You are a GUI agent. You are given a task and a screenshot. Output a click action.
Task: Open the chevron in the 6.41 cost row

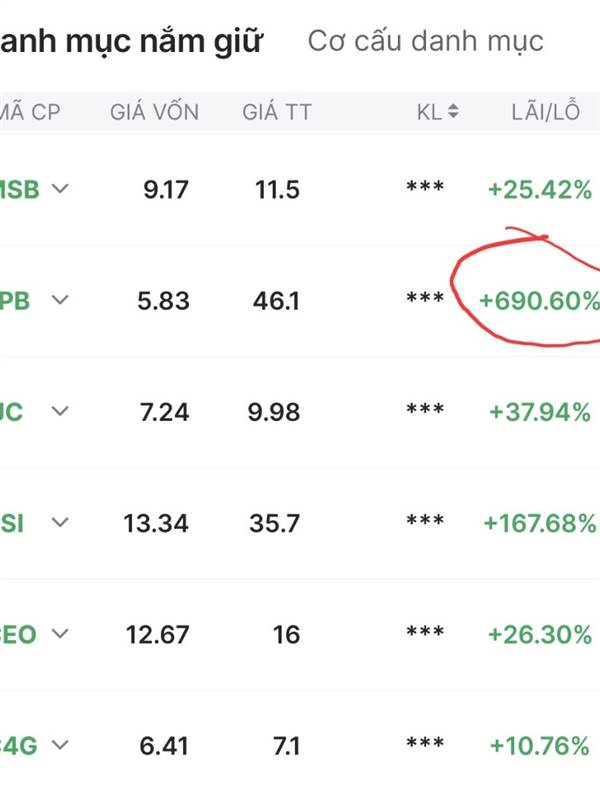(x=60, y=744)
